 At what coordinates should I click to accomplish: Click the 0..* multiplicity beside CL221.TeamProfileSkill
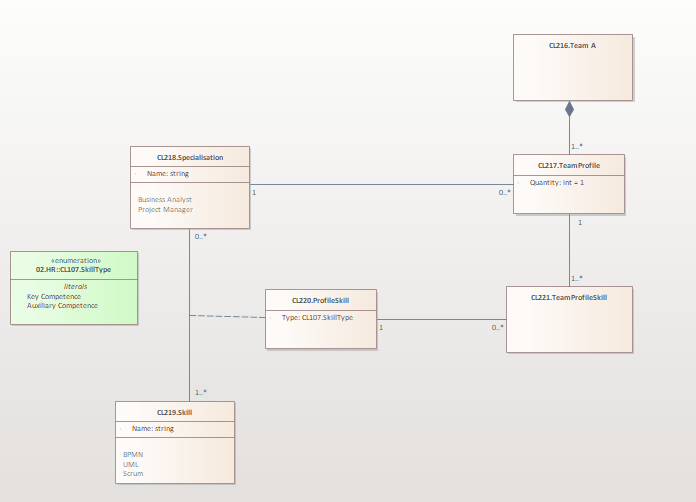[498, 328]
